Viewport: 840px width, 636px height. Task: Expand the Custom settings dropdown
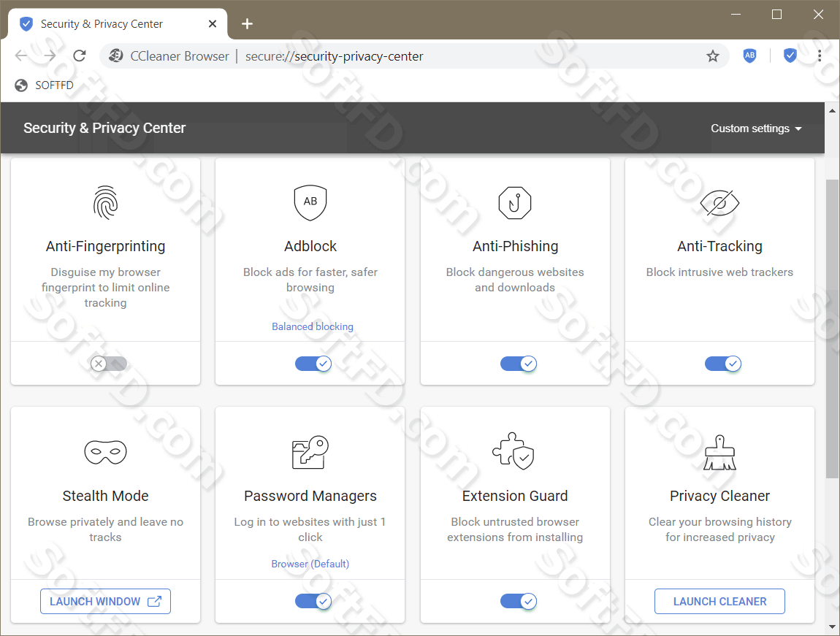tap(756, 129)
